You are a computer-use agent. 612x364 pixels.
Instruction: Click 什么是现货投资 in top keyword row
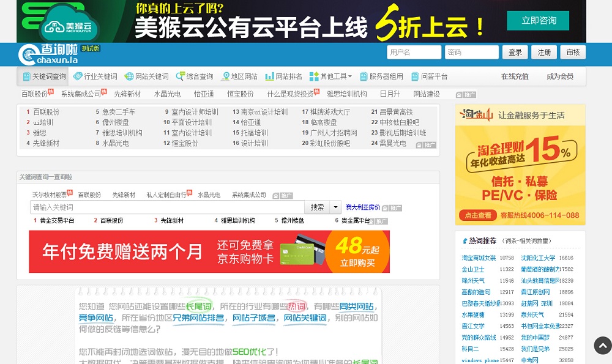290,94
